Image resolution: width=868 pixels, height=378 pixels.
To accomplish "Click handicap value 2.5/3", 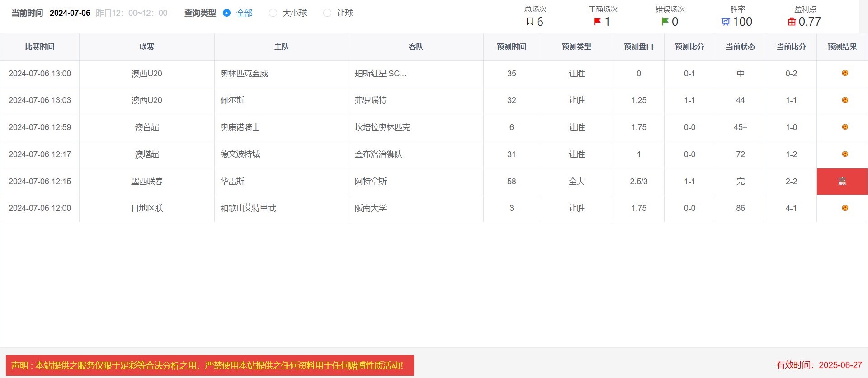I will 639,182.
